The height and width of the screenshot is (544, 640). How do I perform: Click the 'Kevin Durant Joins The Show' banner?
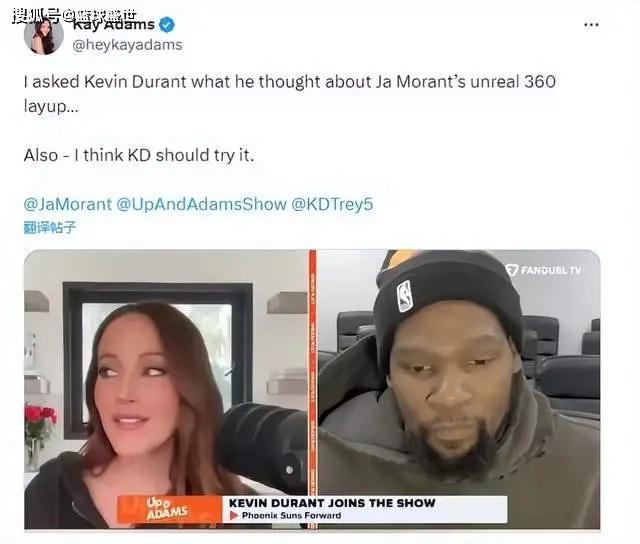pyautogui.click(x=332, y=503)
